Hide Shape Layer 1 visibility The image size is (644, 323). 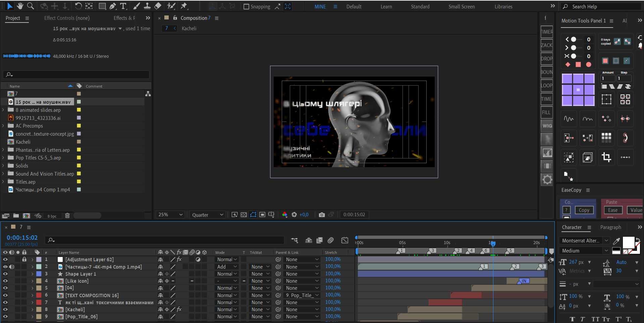pyautogui.click(x=5, y=274)
